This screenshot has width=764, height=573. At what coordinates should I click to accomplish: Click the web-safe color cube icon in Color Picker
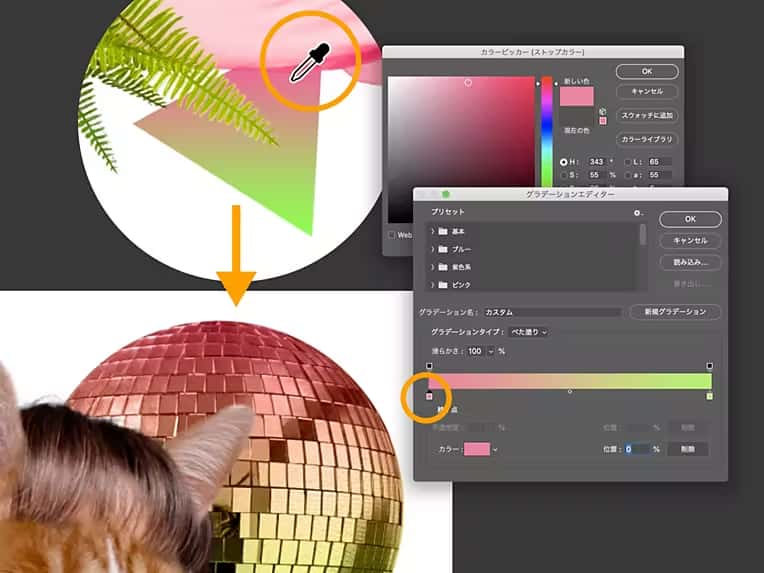click(603, 112)
